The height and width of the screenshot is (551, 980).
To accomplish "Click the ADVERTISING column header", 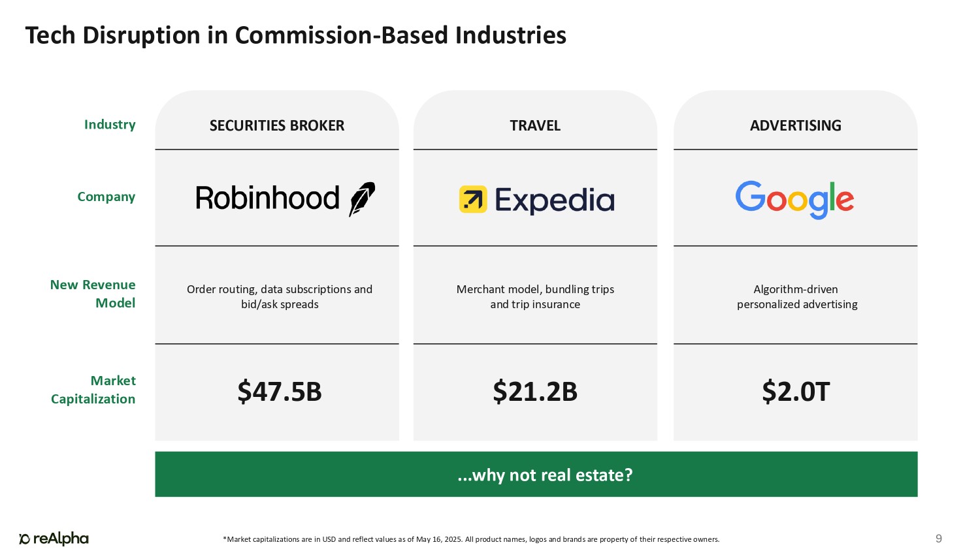I will pos(795,125).
